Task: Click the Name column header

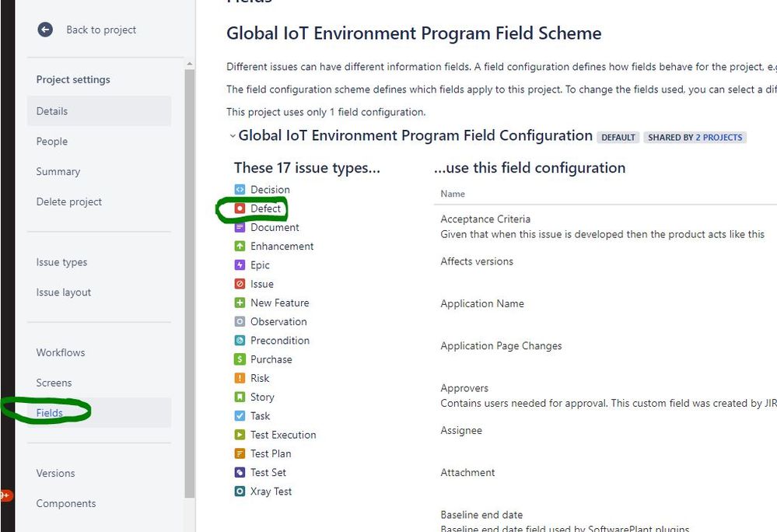Action: click(453, 194)
